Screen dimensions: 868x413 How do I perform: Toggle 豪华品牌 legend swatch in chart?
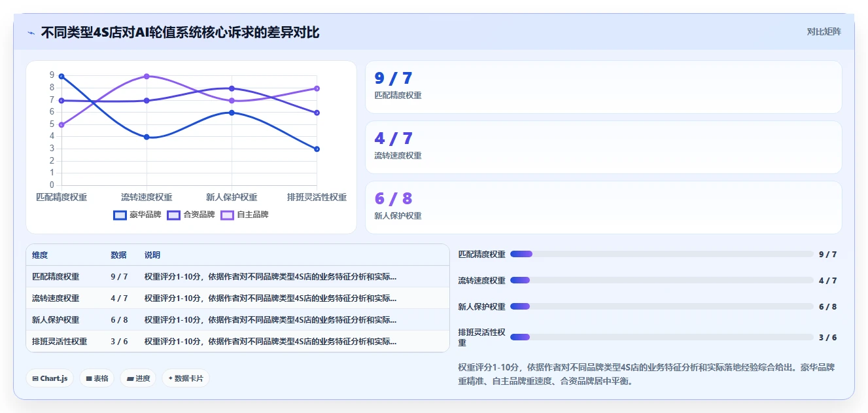(x=120, y=215)
